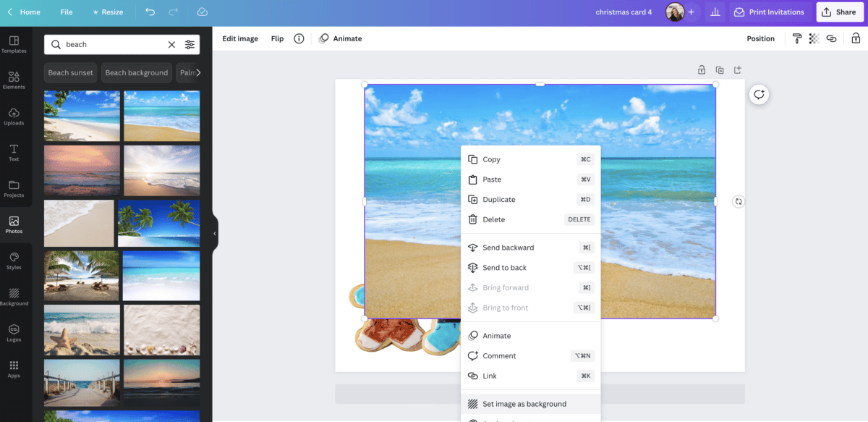Choose Set image as background
The height and width of the screenshot is (422, 868).
524,404
